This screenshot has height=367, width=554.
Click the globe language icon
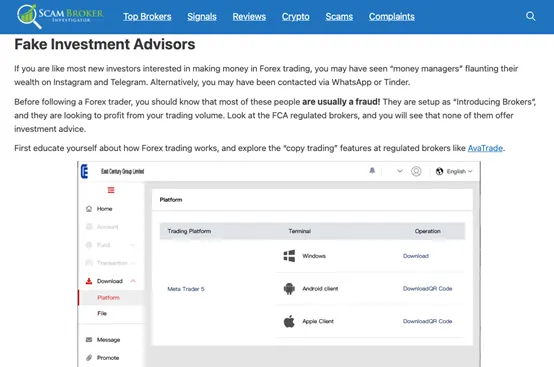[x=439, y=171]
